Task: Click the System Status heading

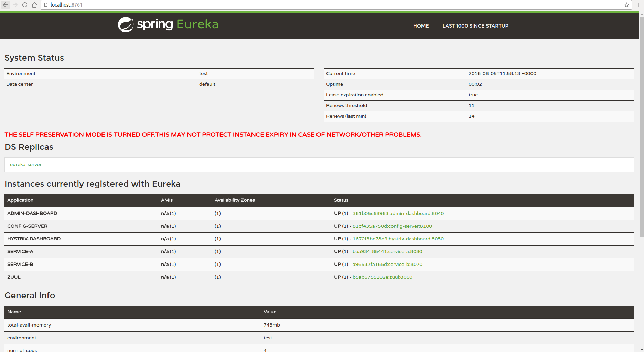Action: click(34, 58)
